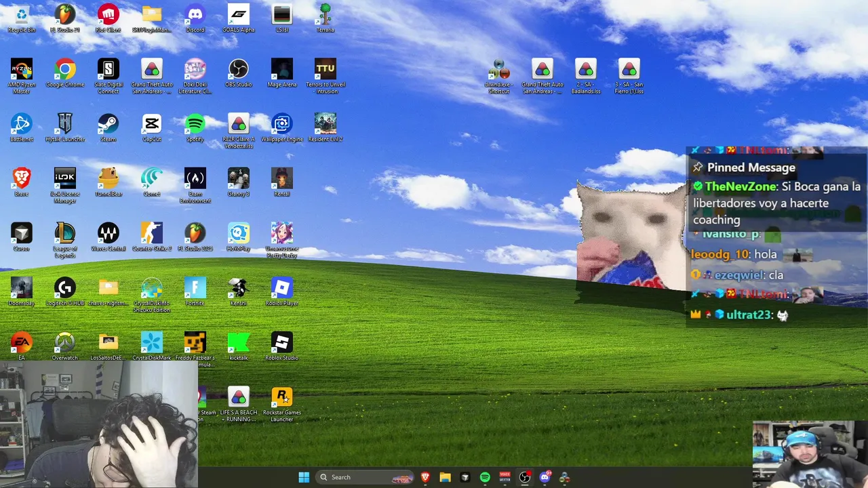Image resolution: width=868 pixels, height=488 pixels.
Task: Launch Google Chrome from the desktop
Action: point(65,73)
